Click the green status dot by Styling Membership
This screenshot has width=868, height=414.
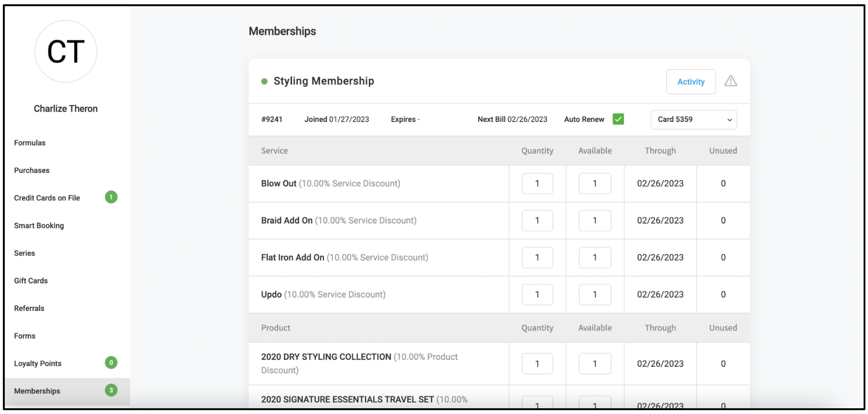pyautogui.click(x=264, y=82)
